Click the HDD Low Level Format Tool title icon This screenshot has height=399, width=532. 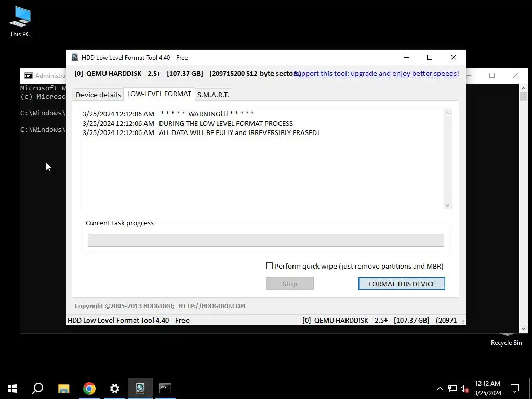(75, 57)
